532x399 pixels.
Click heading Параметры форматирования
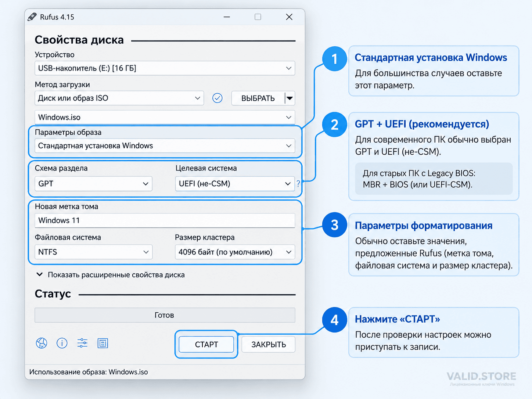click(424, 226)
